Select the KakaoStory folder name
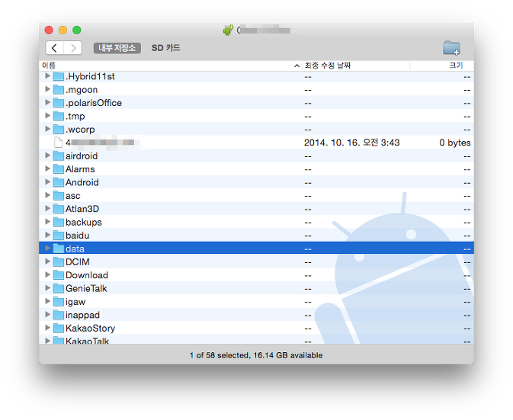513x420 pixels. [x=90, y=328]
